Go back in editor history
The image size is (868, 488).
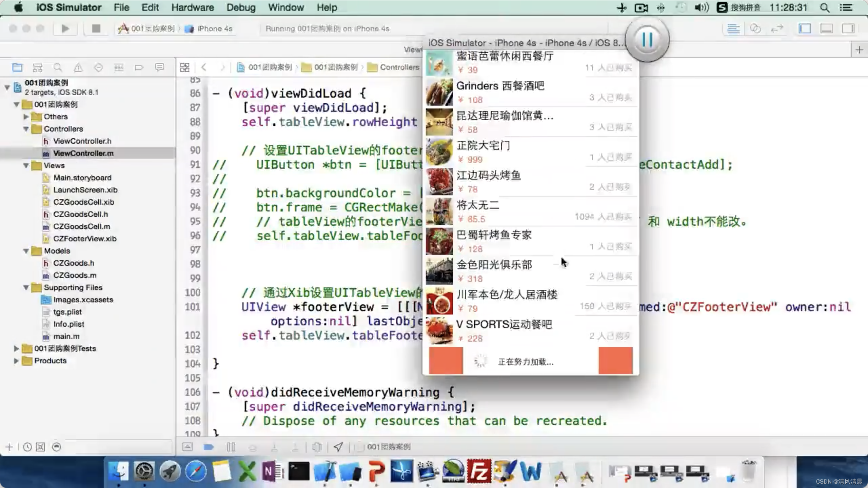click(x=204, y=67)
